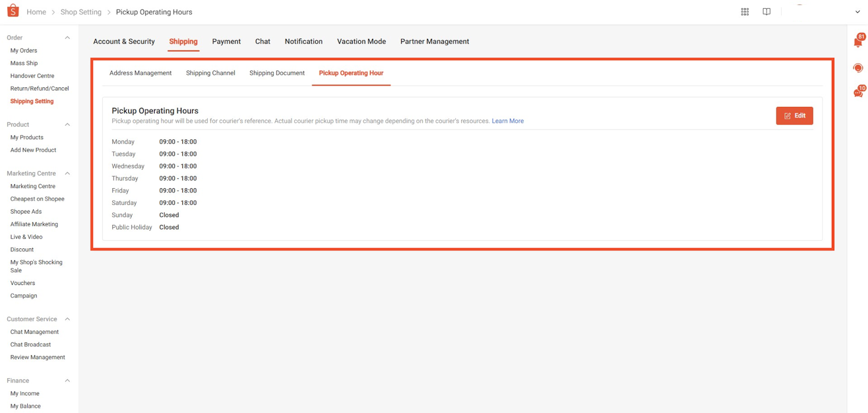Collapse the Order sidebar section
Image resolution: width=868 pixels, height=413 pixels.
tap(67, 38)
